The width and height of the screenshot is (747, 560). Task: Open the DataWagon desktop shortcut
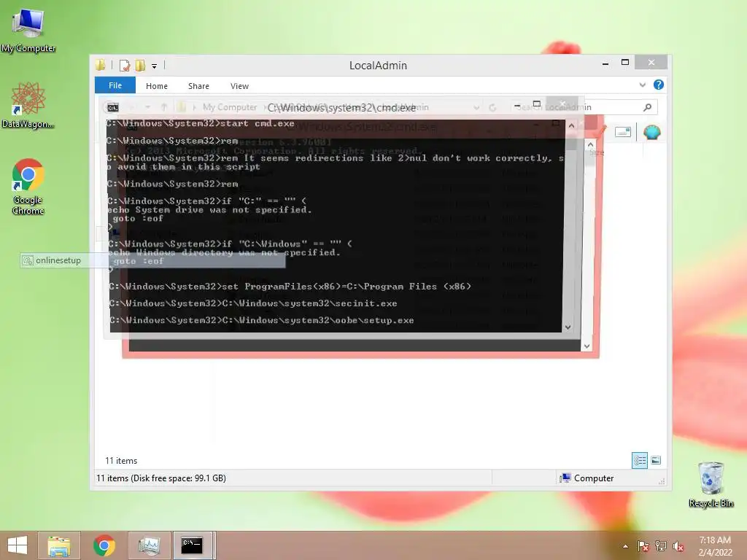28,105
